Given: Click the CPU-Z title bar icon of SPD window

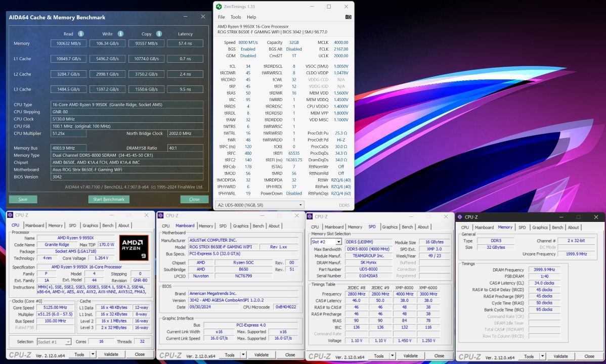Looking at the screenshot, I should click(x=309, y=216).
